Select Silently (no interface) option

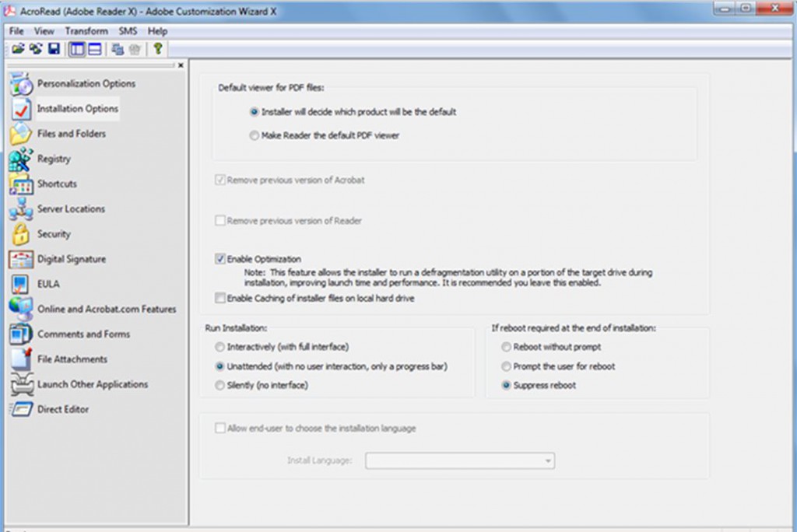pyautogui.click(x=219, y=385)
